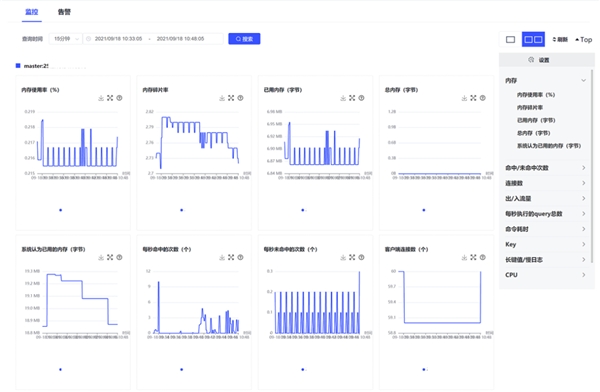Screen dimensions: 600x392
Task: Download the 系统认为已用的内存 chart
Action: click(101, 258)
